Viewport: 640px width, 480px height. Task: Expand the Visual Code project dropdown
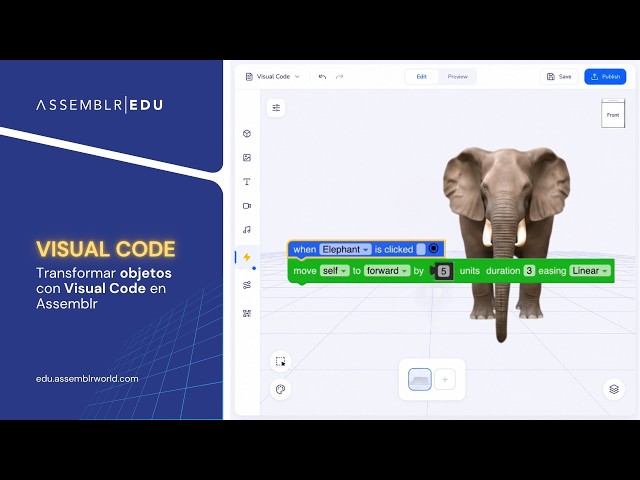297,76
